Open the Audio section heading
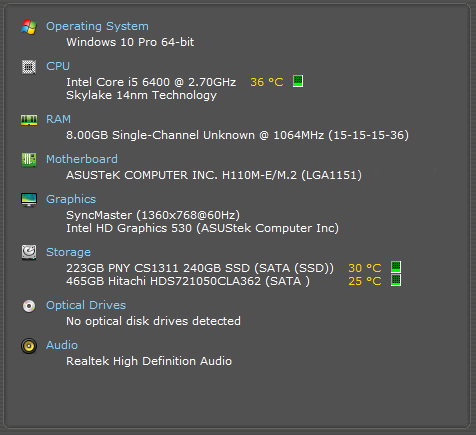 pos(62,345)
